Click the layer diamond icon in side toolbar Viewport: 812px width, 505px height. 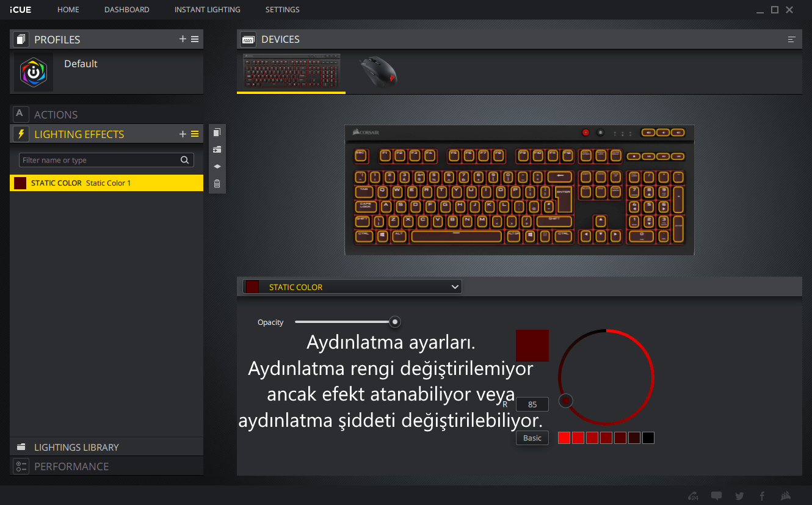pyautogui.click(x=217, y=166)
